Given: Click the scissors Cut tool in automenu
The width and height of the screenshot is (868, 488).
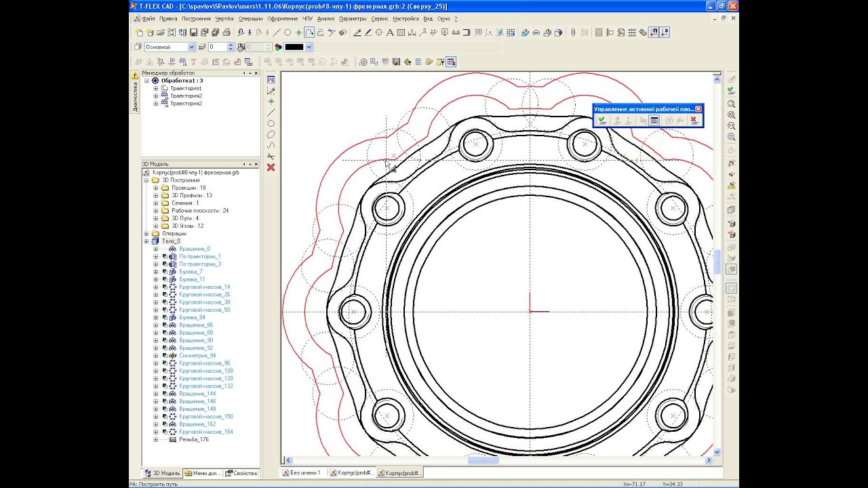Looking at the screenshot, I should click(271, 157).
